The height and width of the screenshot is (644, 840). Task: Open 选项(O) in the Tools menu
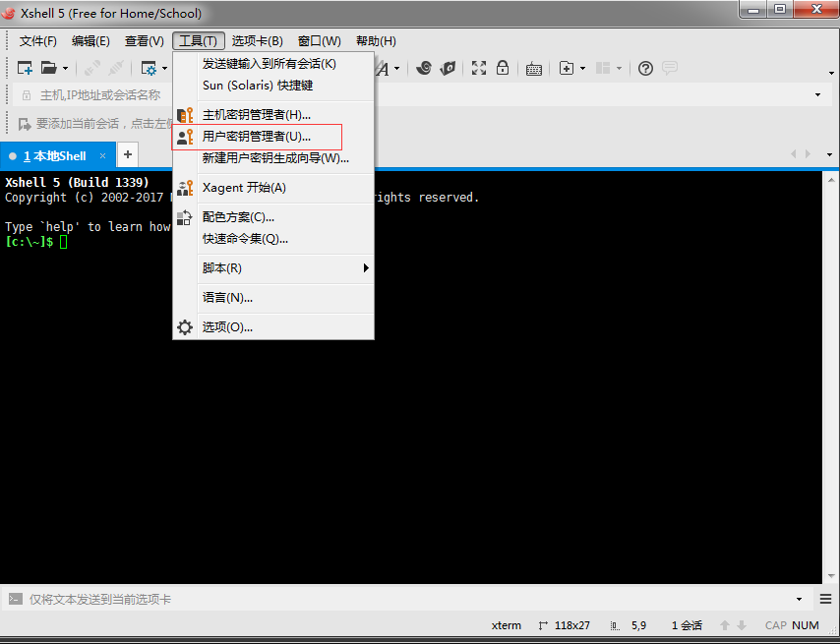(x=227, y=327)
